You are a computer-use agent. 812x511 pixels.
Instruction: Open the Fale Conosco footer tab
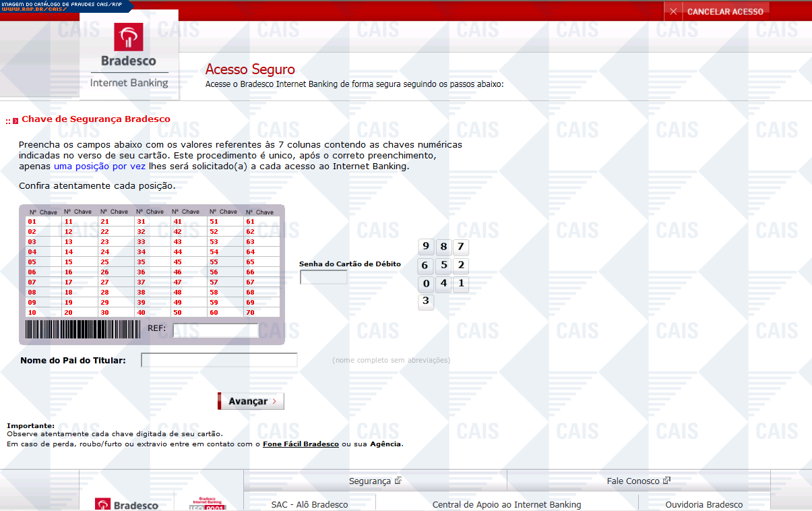point(638,481)
